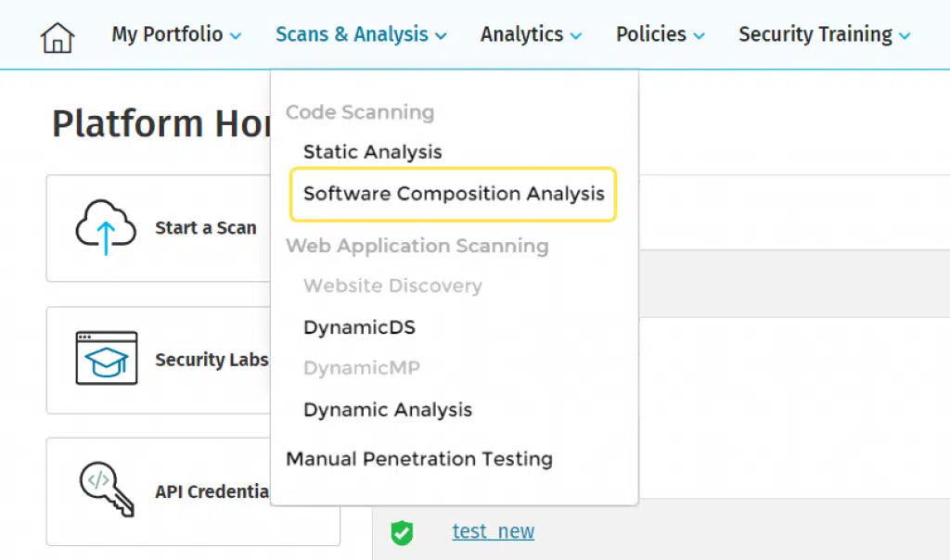Open Dynamic Analysis from the menu

[388, 410]
